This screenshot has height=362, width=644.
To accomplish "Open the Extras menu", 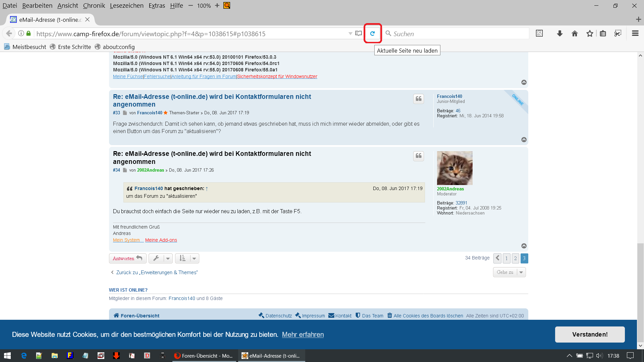I will click(x=157, y=6).
